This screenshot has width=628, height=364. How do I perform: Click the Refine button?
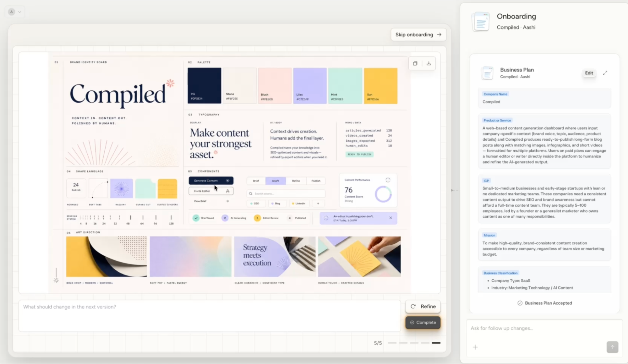point(423,307)
